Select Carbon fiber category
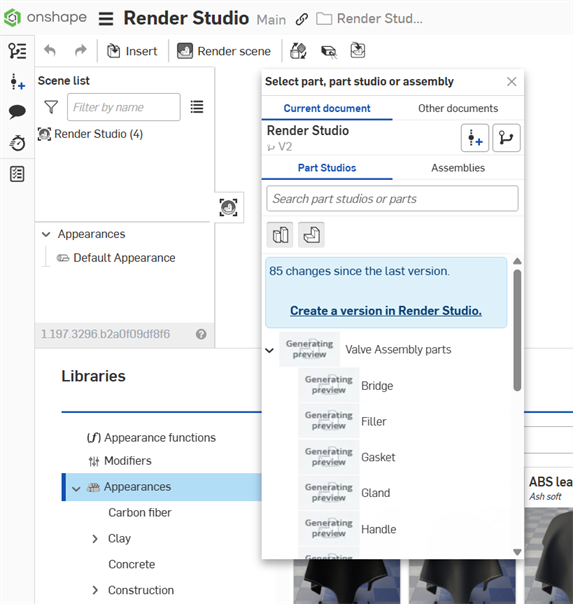This screenshot has height=604, width=573. tap(140, 513)
